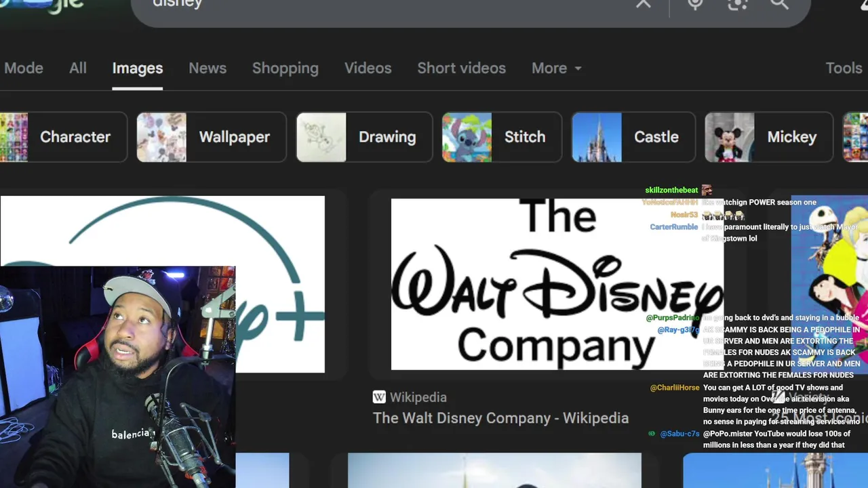Go to the Shopping tab
This screenshot has width=868, height=488.
coord(285,68)
